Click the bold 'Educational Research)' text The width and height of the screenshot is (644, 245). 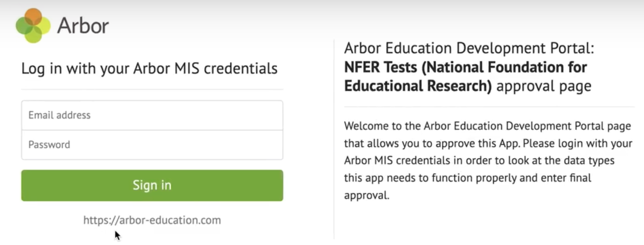pos(418,86)
